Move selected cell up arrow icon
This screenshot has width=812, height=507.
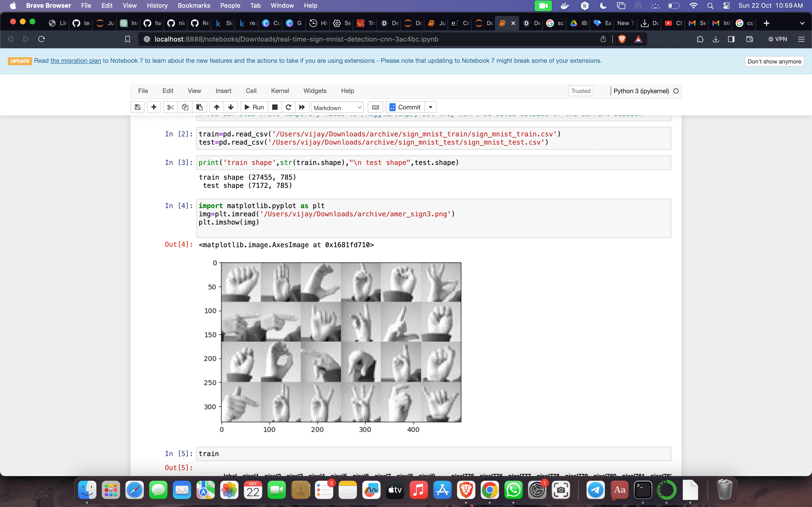(x=217, y=107)
